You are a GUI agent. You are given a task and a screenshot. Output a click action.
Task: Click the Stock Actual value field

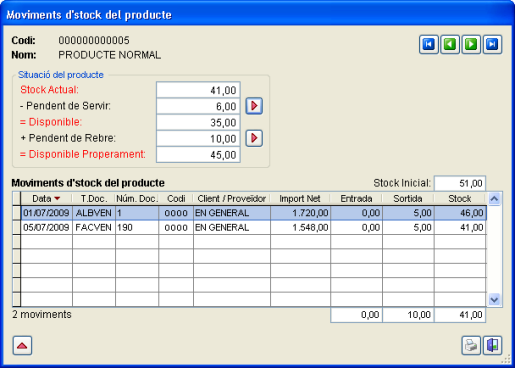coord(198,90)
